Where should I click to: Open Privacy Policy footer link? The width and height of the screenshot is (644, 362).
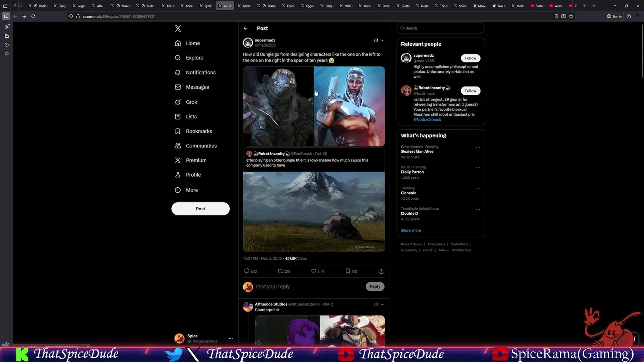pyautogui.click(x=436, y=244)
